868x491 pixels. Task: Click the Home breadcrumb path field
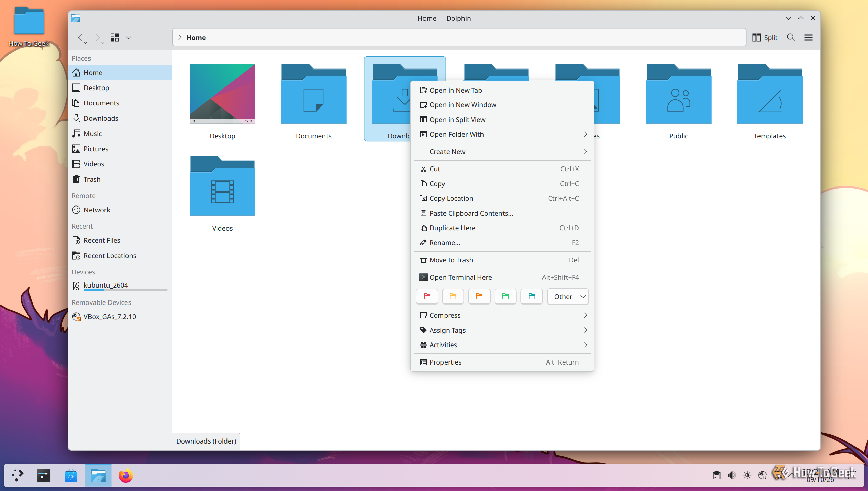[x=459, y=37]
